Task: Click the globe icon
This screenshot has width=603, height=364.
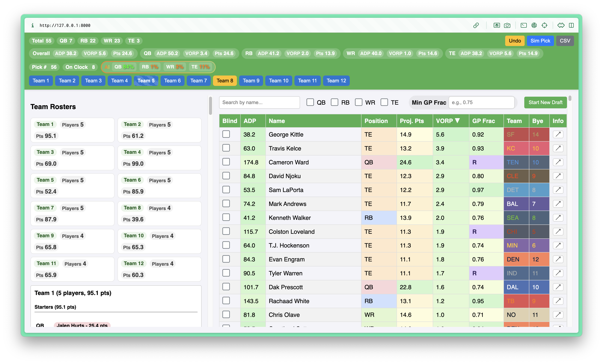Action: [x=535, y=25]
